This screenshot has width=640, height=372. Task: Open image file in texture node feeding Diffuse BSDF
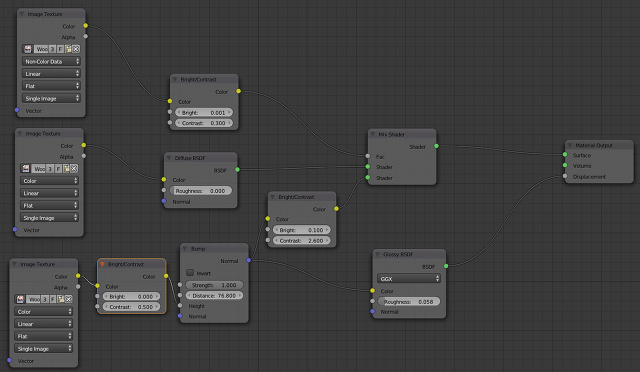pos(66,169)
